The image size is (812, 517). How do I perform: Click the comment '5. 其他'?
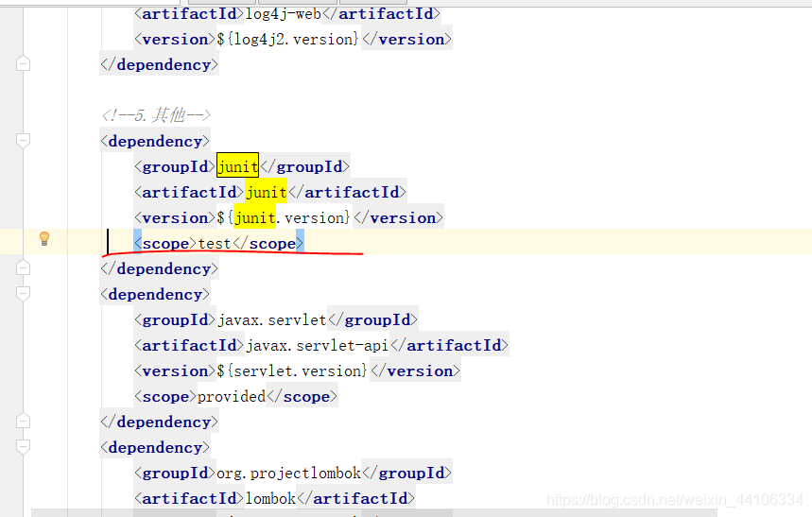point(156,115)
